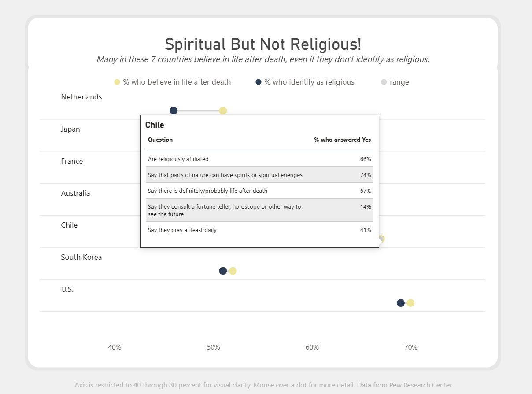Click the Netherlands dark blue religious dot

[174, 110]
